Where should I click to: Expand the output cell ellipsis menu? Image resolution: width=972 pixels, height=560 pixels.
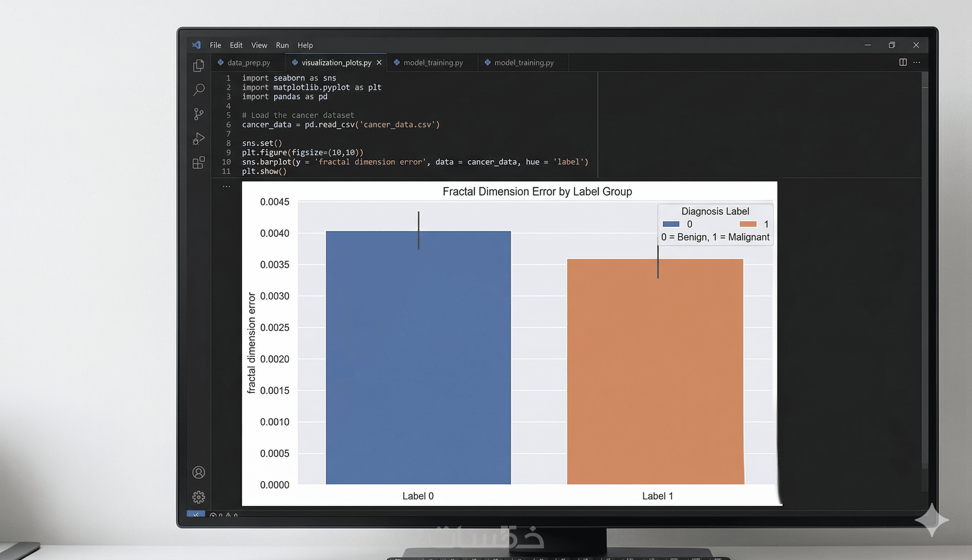(x=226, y=186)
